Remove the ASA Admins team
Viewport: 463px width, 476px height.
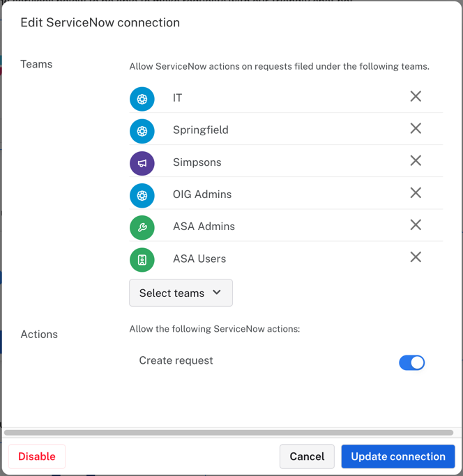point(416,225)
